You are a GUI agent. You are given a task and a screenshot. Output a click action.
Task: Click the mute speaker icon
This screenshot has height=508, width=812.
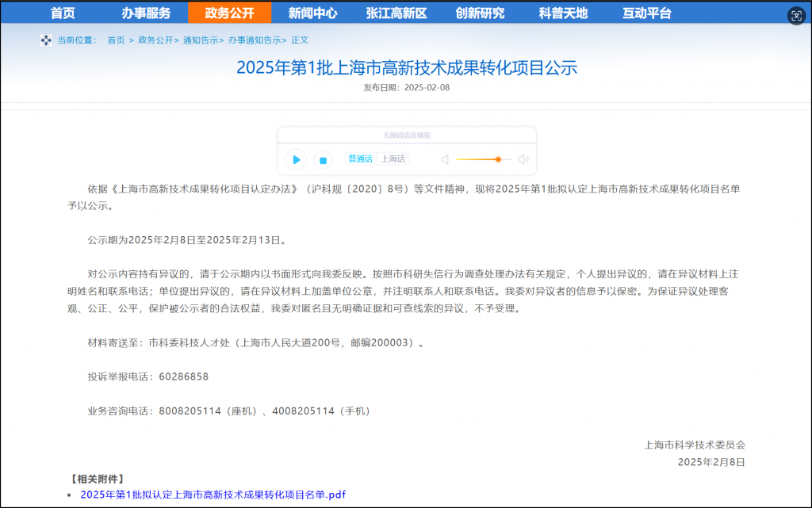(445, 159)
